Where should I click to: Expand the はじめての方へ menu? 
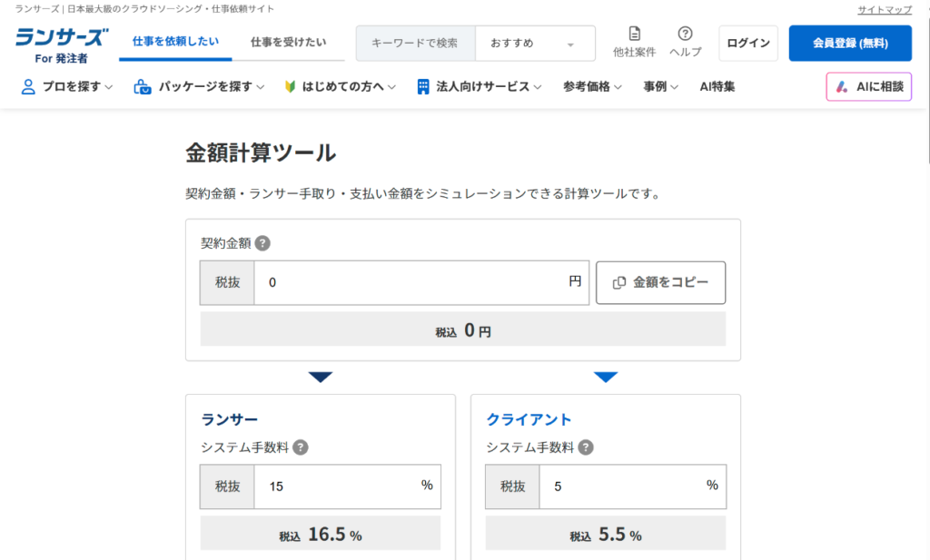[x=340, y=87]
